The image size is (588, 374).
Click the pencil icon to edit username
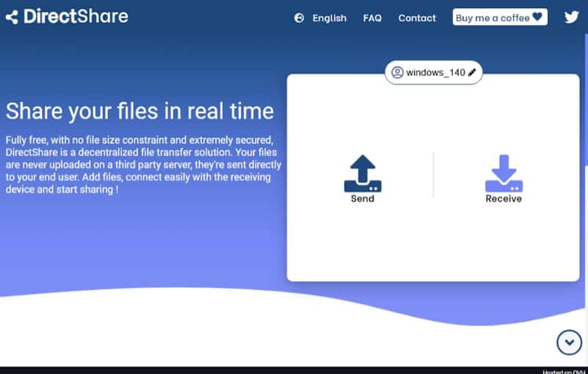[x=472, y=72]
